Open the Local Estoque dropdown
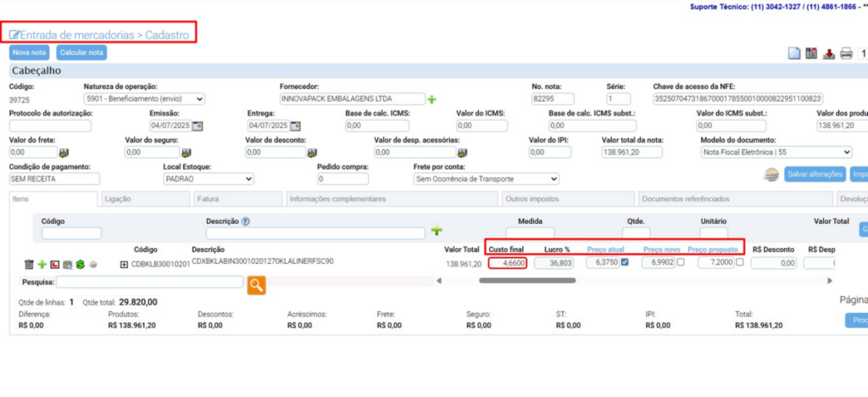The image size is (868, 397). (x=209, y=179)
